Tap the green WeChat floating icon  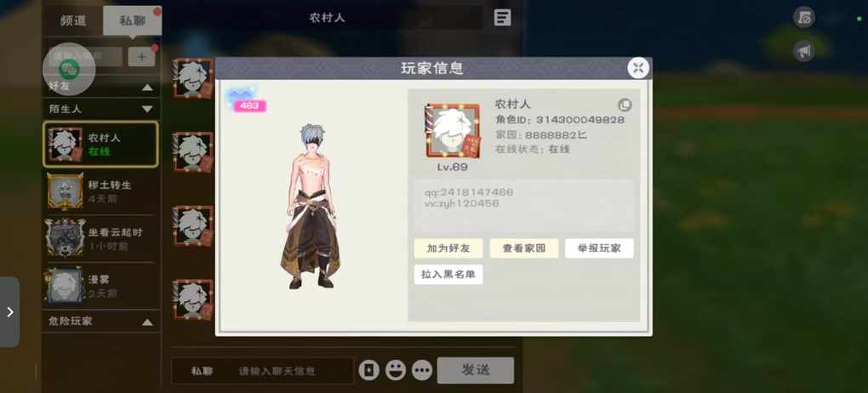70,69
